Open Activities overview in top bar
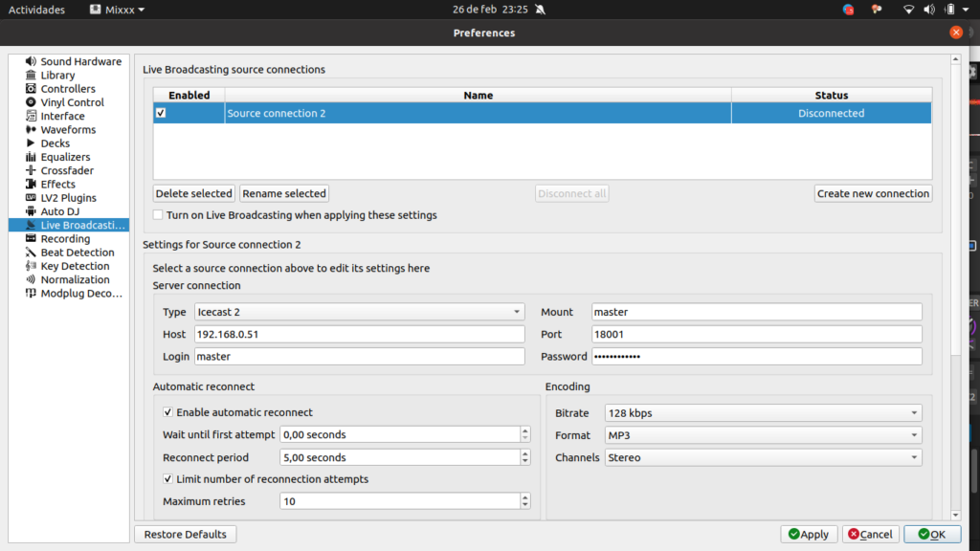Screen dimensions: 980x551 (36, 10)
